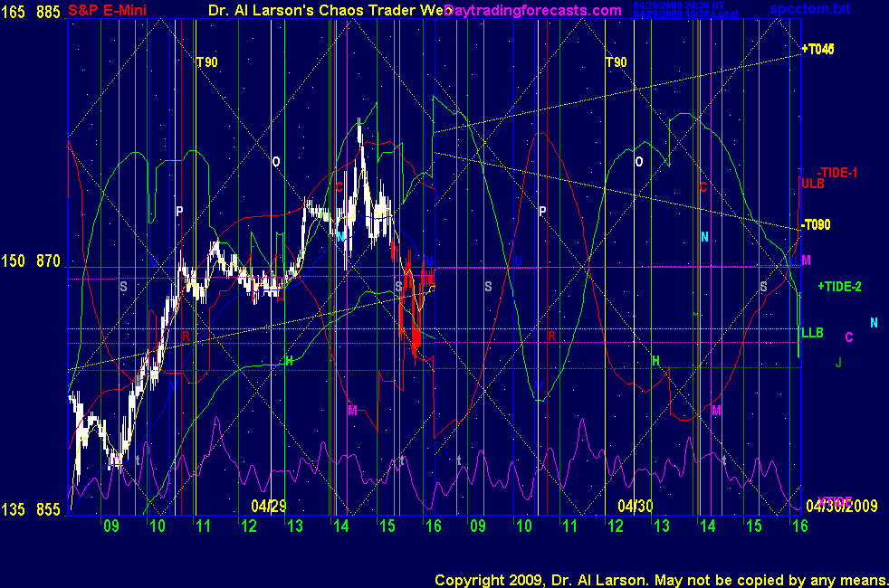The height and width of the screenshot is (588, 889).
Task: Click the magenta XTIDE label
Action: pyautogui.click(x=835, y=501)
